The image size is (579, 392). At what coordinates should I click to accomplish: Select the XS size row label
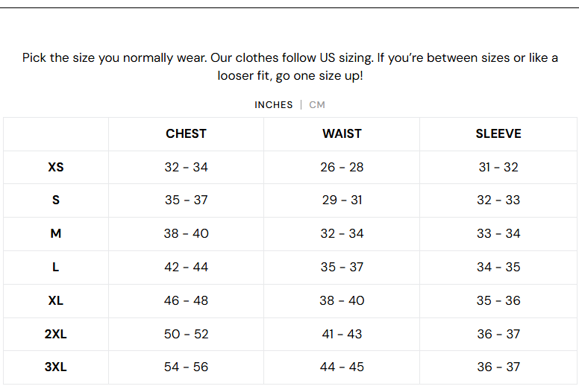coord(56,167)
